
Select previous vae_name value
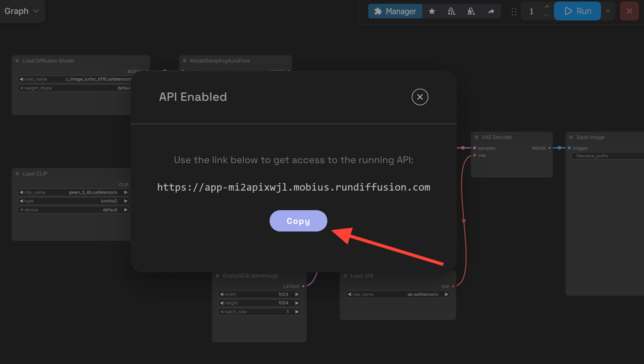click(x=349, y=294)
